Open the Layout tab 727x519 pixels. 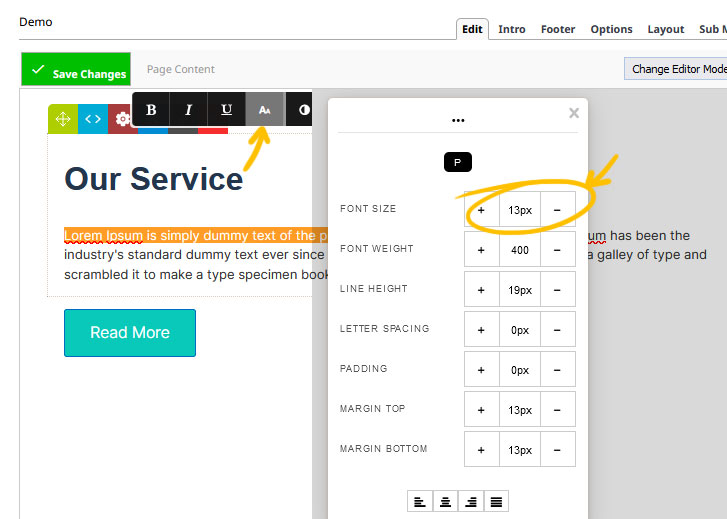point(665,29)
